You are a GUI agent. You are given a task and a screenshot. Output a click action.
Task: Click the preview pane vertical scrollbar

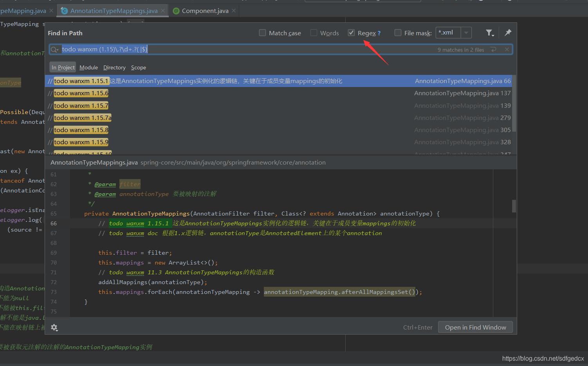coord(514,206)
